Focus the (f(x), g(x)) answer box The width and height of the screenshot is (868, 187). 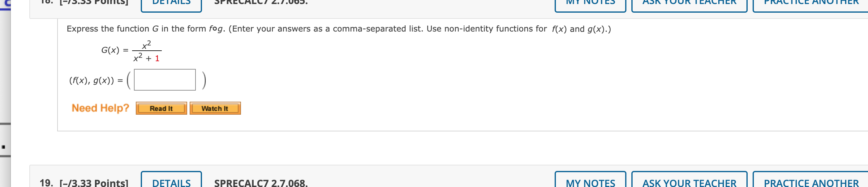click(x=165, y=80)
